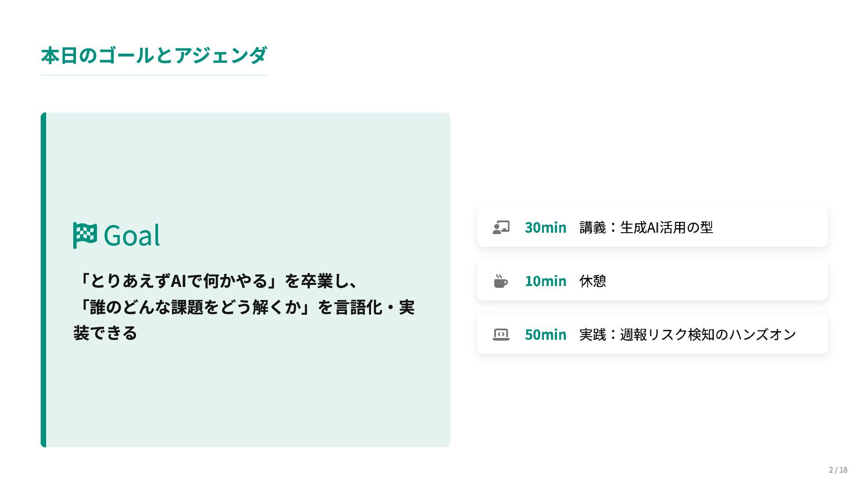The width and height of the screenshot is (868, 488).
Task: Click the coffee cup break icon
Action: point(500,281)
